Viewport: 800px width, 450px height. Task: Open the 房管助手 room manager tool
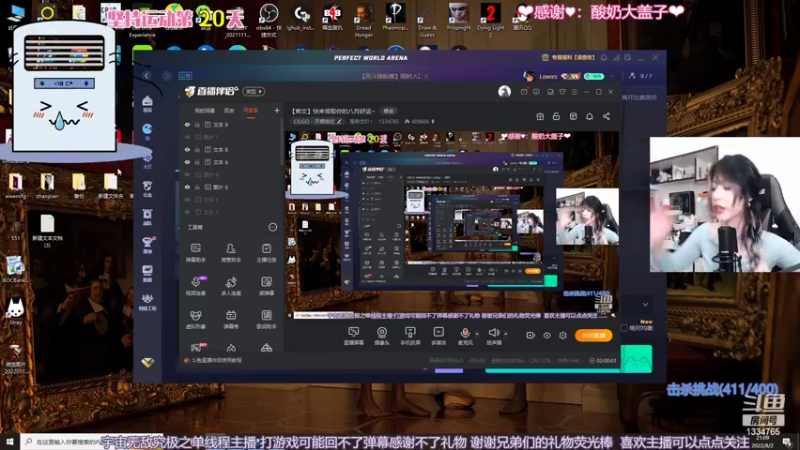coord(231,253)
